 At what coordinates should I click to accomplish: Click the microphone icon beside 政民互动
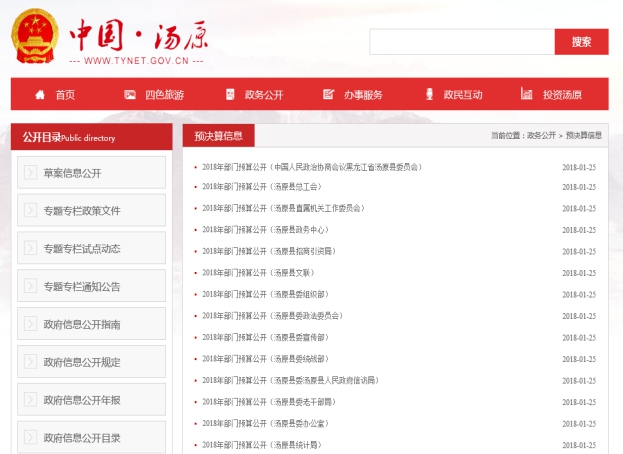point(429,95)
